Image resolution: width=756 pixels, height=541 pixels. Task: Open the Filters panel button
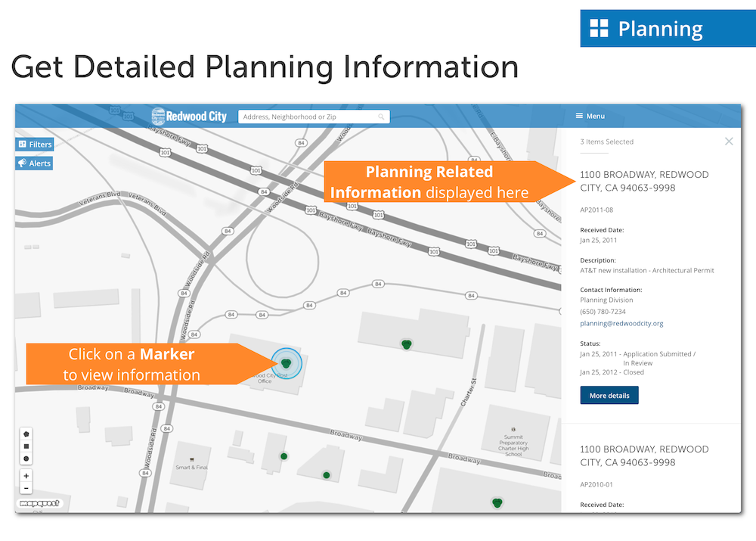[34, 145]
